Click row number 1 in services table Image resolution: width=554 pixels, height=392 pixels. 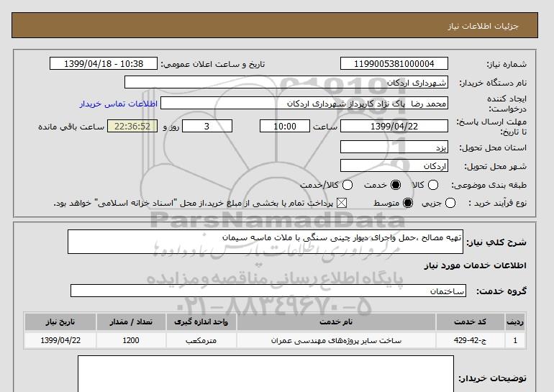(x=515, y=340)
